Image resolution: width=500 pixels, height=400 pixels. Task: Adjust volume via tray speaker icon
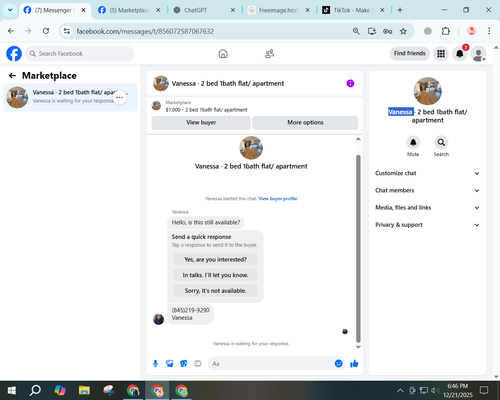click(x=435, y=390)
